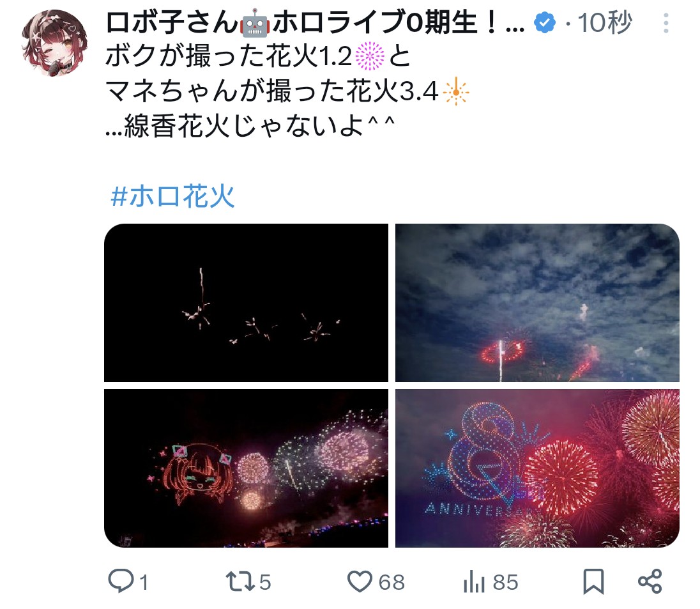Click the like count 68
This screenshot has width=700, height=609.
point(392,583)
